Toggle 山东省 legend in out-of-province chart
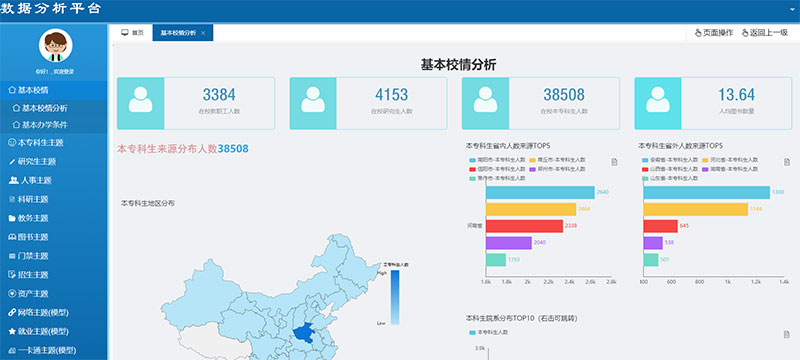 click(x=669, y=178)
